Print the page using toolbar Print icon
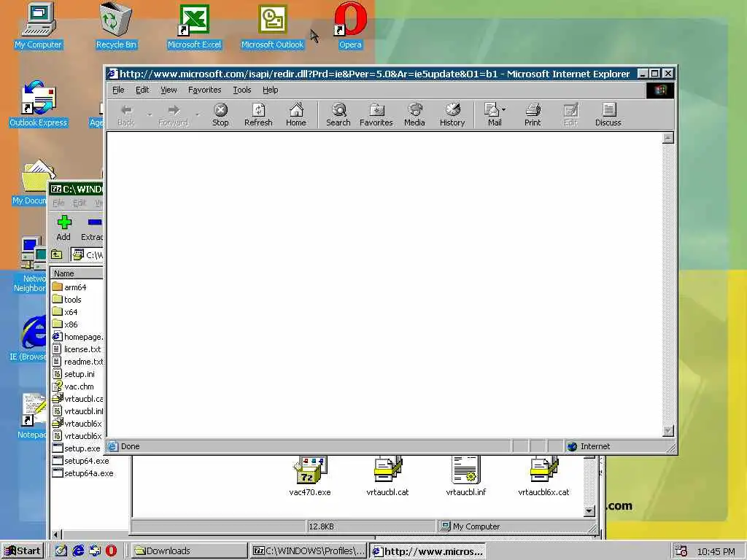The height and width of the screenshot is (560, 747). click(533, 114)
